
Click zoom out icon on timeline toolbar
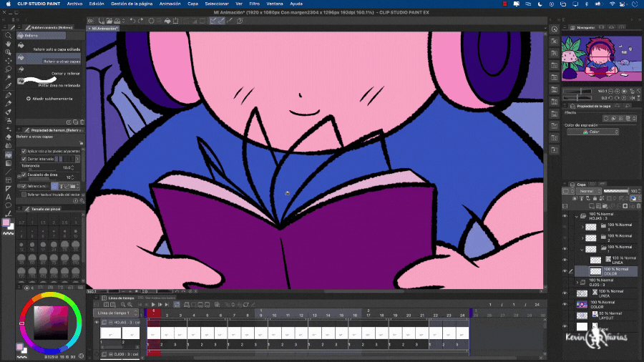pos(123,305)
